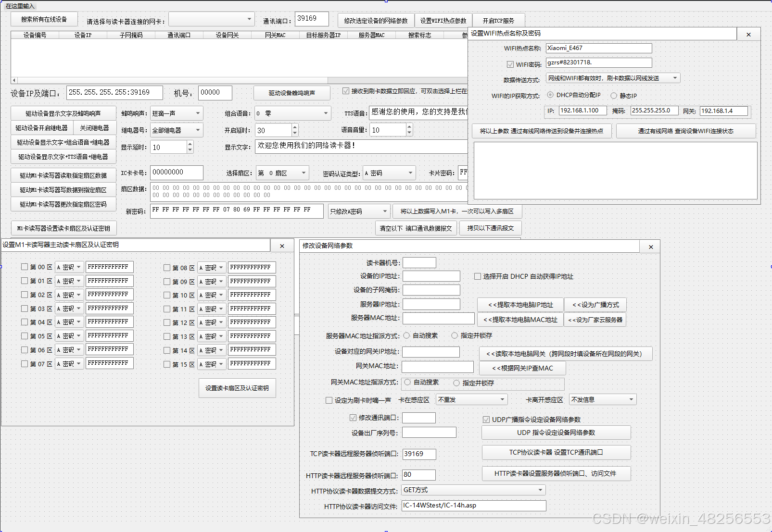Open the 卡离开感应区 dropdown
This screenshot has width=772, height=532.
(x=603, y=399)
